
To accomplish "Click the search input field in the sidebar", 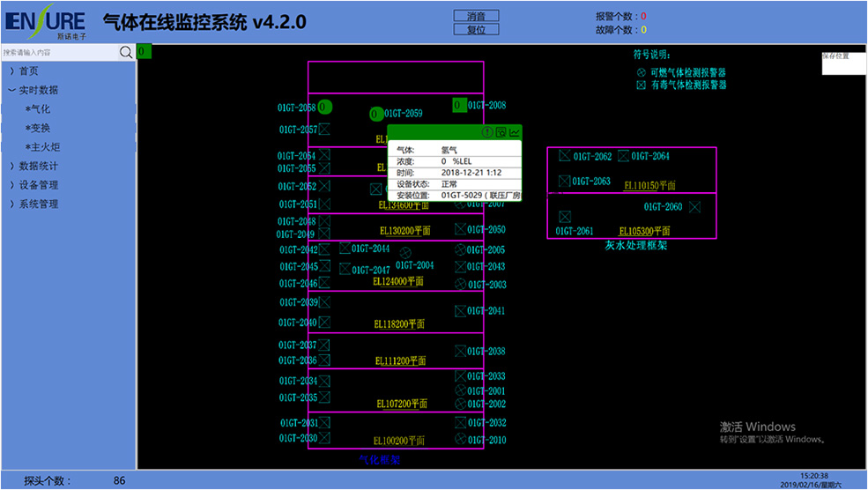I will pos(59,53).
